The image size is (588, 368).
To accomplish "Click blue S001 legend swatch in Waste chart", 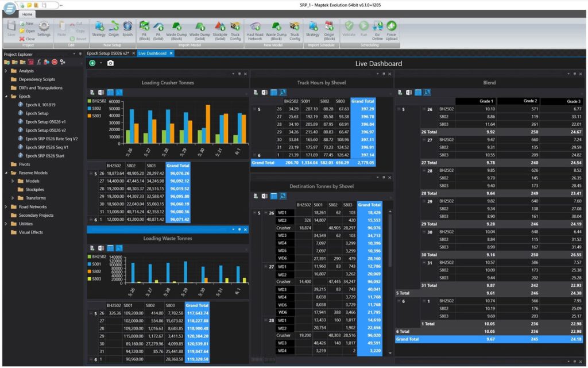I will (x=89, y=264).
